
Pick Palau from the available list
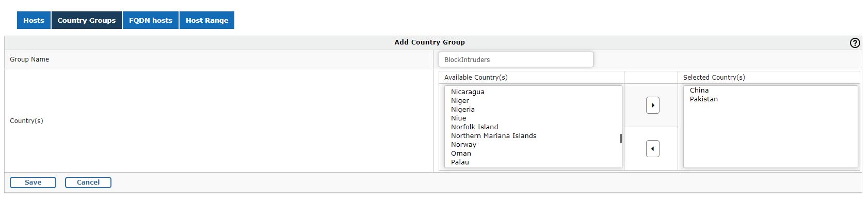pyautogui.click(x=460, y=162)
